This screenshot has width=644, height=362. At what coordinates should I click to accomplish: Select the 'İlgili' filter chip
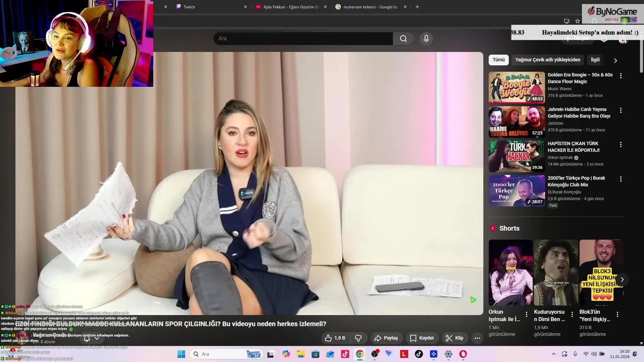[x=595, y=60]
